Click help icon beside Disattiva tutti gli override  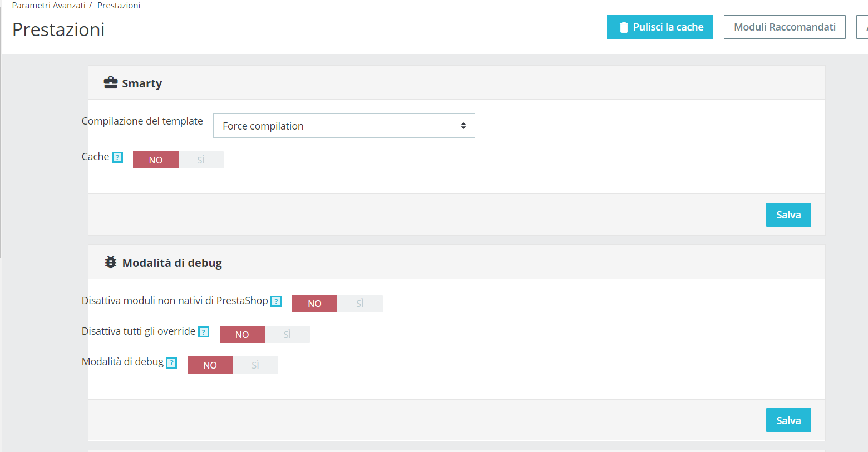click(x=204, y=332)
